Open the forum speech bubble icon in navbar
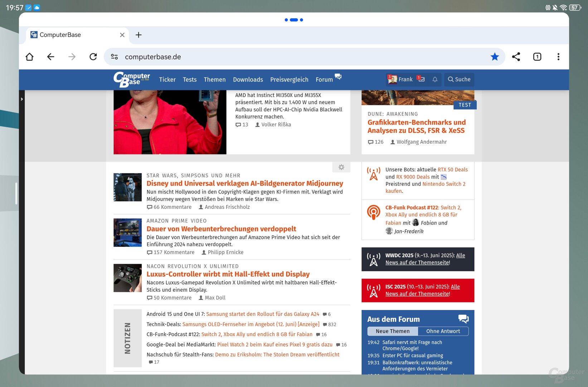The image size is (588, 387). point(338,76)
